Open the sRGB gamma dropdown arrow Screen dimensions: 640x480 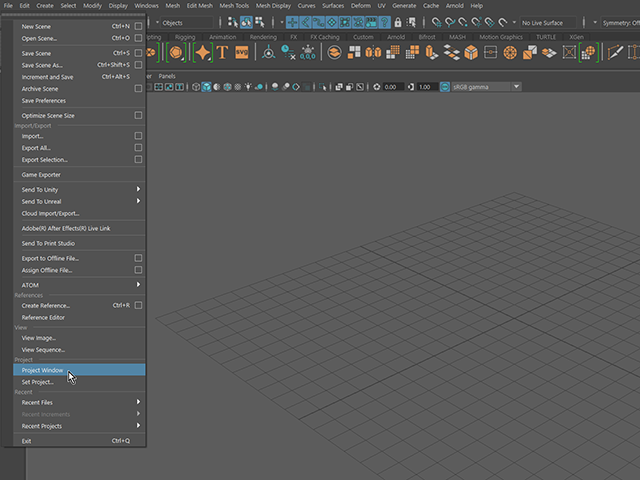(x=516, y=87)
